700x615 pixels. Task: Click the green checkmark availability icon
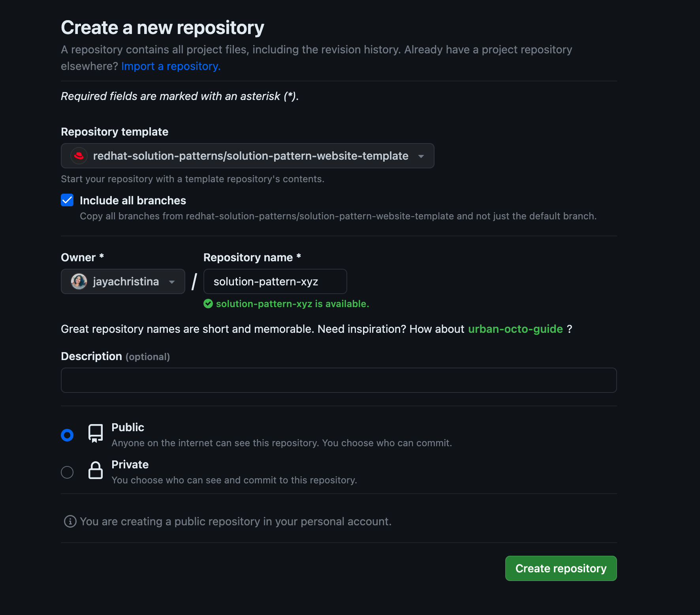coord(208,304)
